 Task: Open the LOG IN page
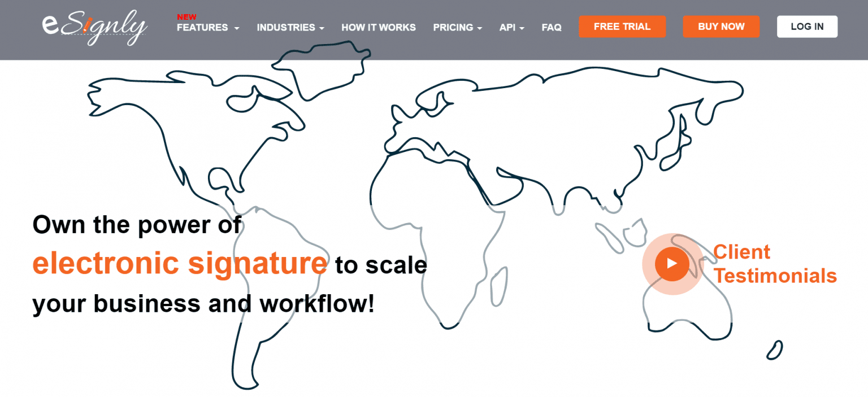coord(807,27)
